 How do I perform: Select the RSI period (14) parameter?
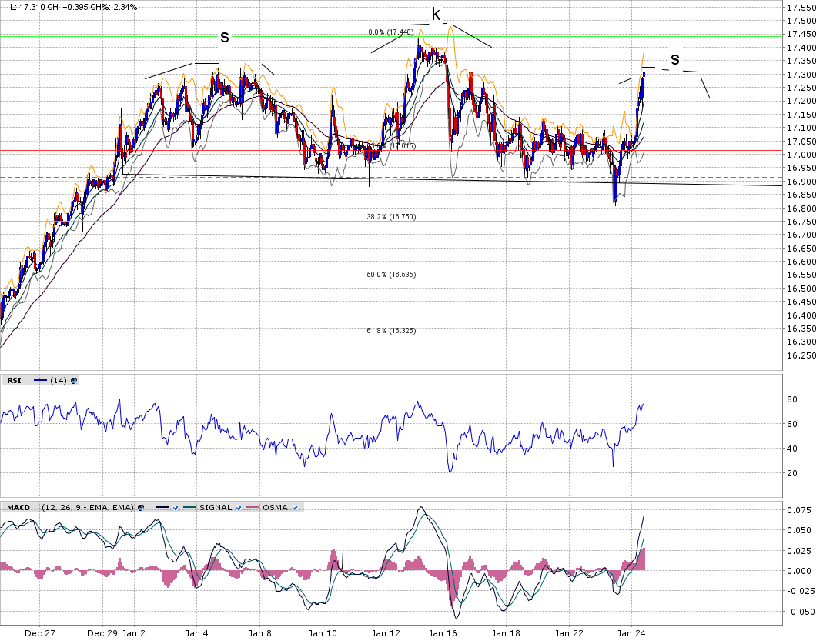point(59,380)
